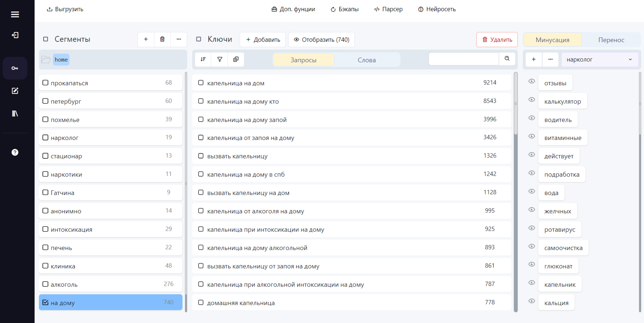
Task: Click the red Удалить button
Action: click(x=497, y=40)
